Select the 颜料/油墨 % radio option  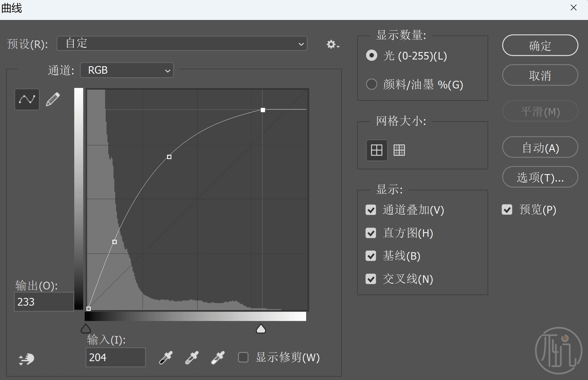(372, 84)
